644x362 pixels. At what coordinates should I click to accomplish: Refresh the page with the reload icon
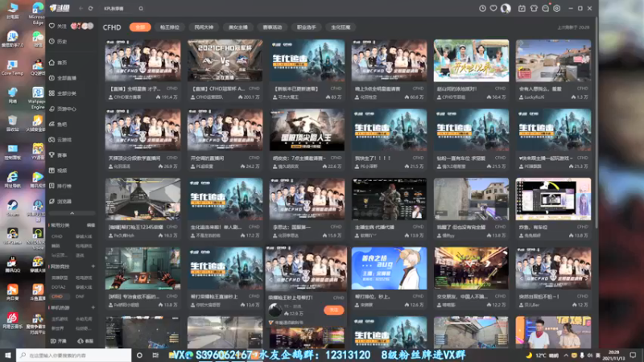click(x=90, y=8)
